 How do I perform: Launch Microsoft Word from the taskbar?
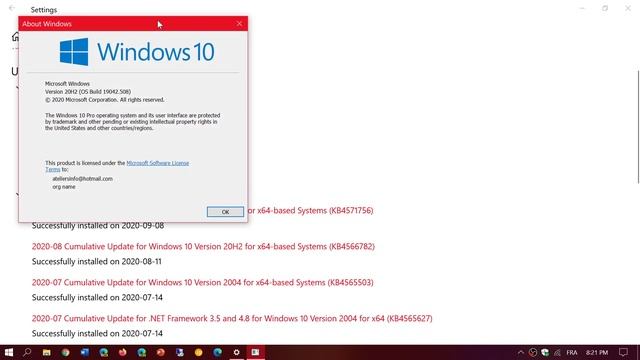click(x=84, y=352)
